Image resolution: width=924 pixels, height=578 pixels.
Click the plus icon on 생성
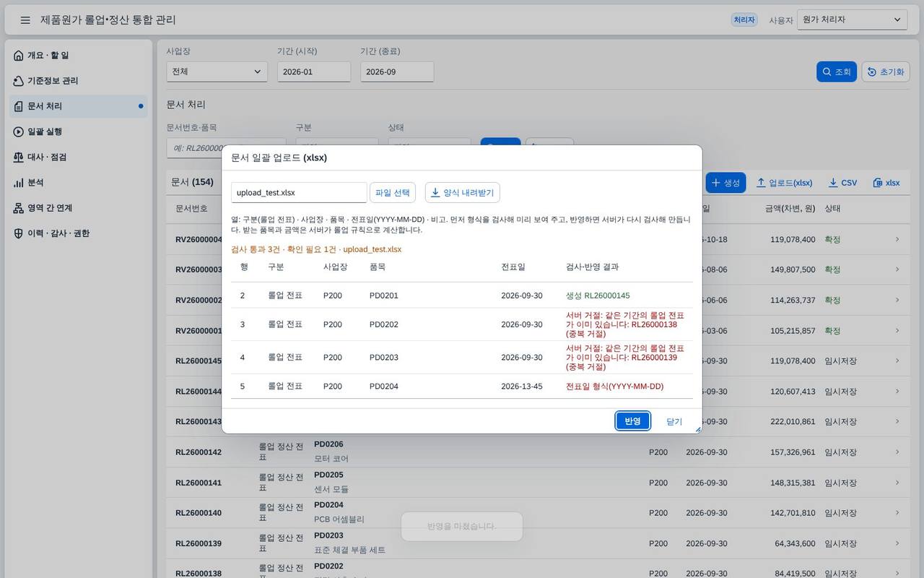(x=716, y=183)
